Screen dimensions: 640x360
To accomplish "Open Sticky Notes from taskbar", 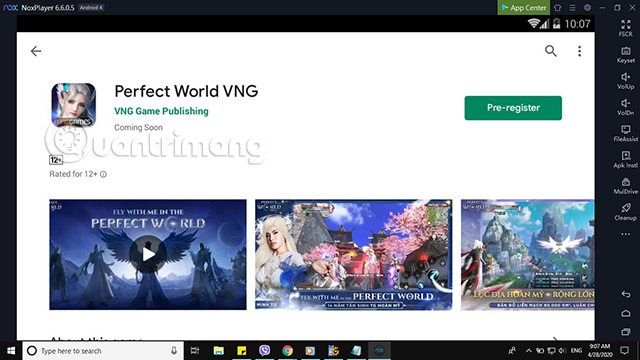I will (x=242, y=351).
